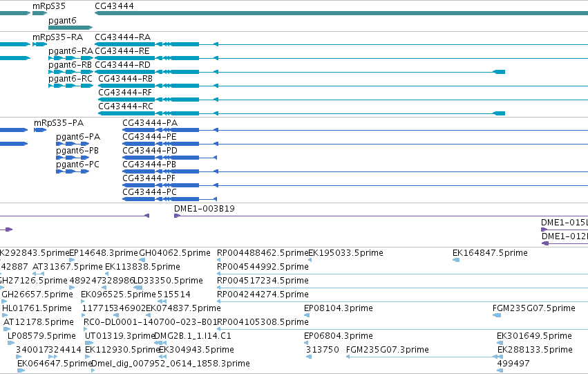
Task: Click the DMG2B.1_1.I14.C1 label
Action: (x=193, y=336)
